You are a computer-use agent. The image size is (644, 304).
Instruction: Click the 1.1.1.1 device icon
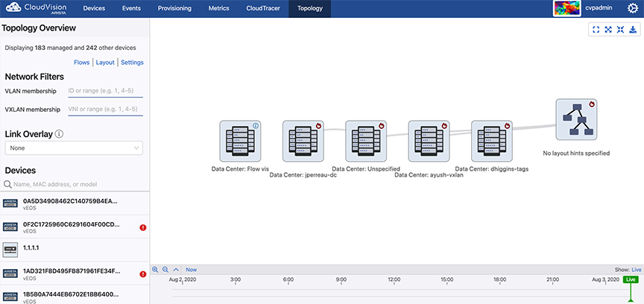[10, 250]
